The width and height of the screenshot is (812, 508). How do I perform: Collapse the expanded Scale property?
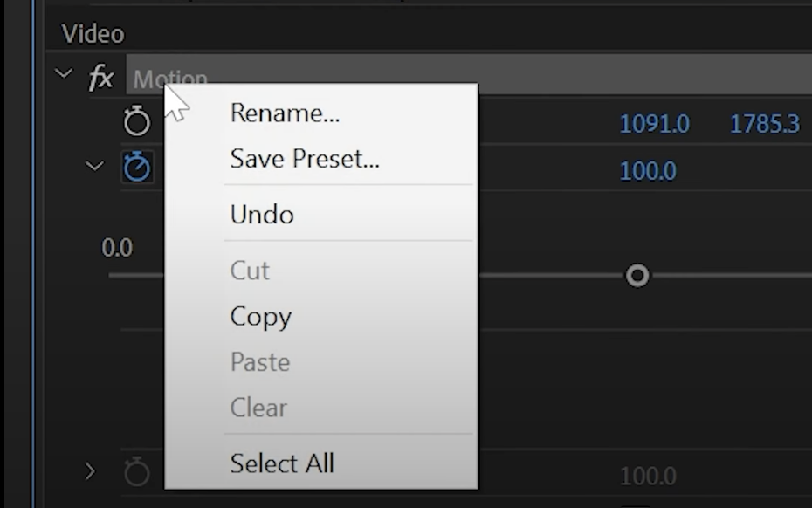94,165
